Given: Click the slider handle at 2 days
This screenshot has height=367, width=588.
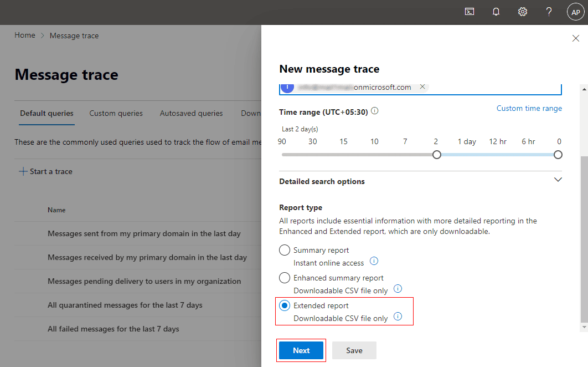Looking at the screenshot, I should pos(437,155).
